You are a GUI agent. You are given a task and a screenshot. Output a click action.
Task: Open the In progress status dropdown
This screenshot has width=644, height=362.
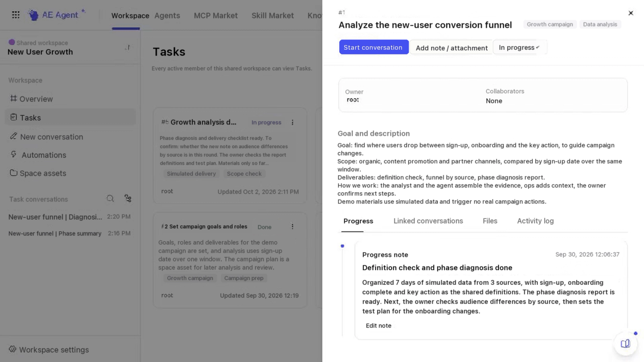point(520,47)
